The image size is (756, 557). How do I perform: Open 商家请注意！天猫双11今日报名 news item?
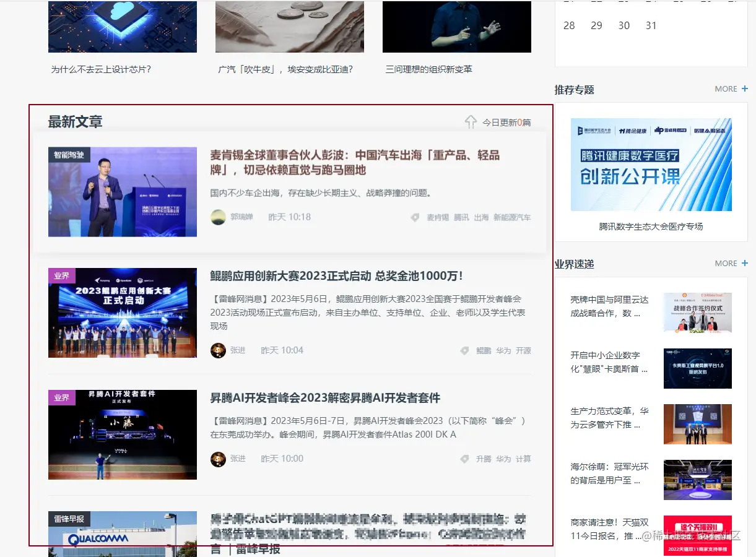610,529
